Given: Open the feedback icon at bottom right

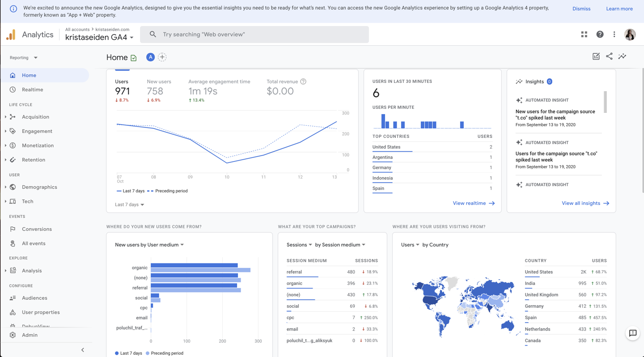Looking at the screenshot, I should tap(632, 333).
